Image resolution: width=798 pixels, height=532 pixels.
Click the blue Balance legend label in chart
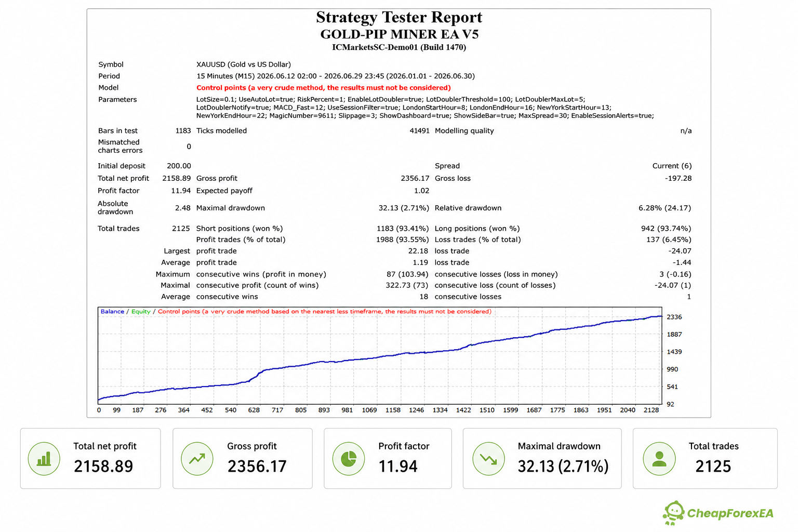(x=112, y=312)
